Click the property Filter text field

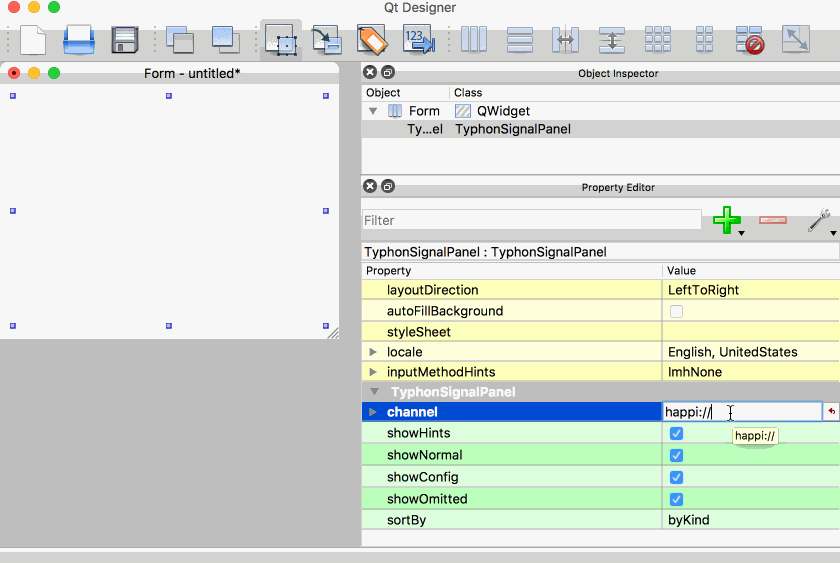tap(531, 220)
